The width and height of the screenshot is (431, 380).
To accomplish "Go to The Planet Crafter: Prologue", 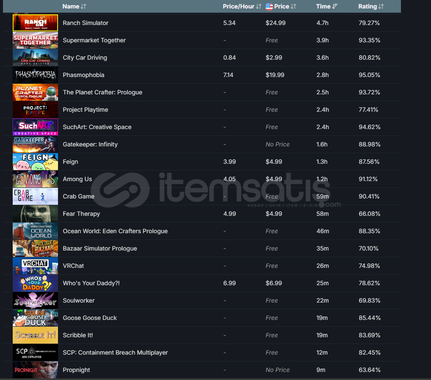I will pyautogui.click(x=102, y=92).
